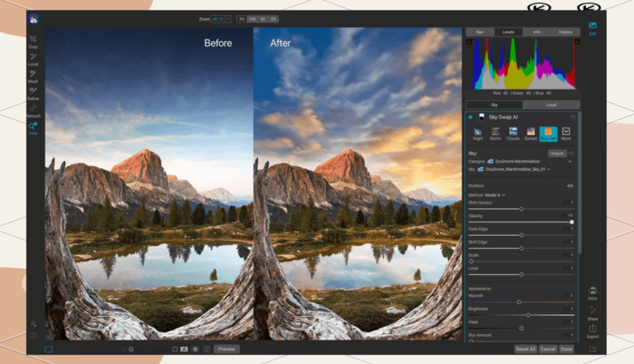Image resolution: width=634 pixels, height=364 pixels.
Task: Switch to the Info tab
Action: 537,32
